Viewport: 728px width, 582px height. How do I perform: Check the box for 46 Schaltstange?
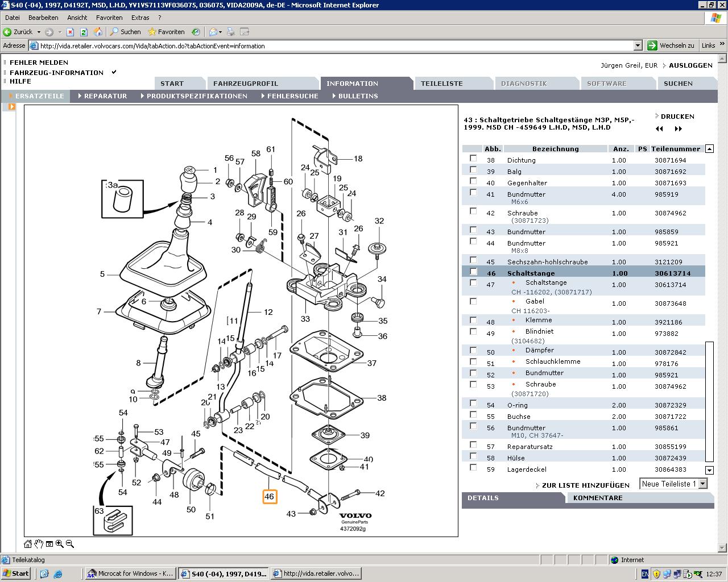(473, 271)
